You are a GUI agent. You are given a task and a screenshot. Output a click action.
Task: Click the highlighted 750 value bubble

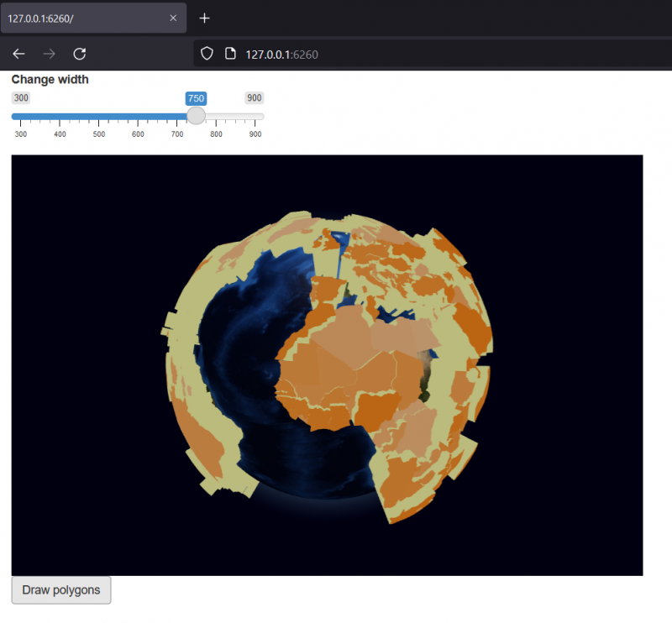(x=196, y=98)
